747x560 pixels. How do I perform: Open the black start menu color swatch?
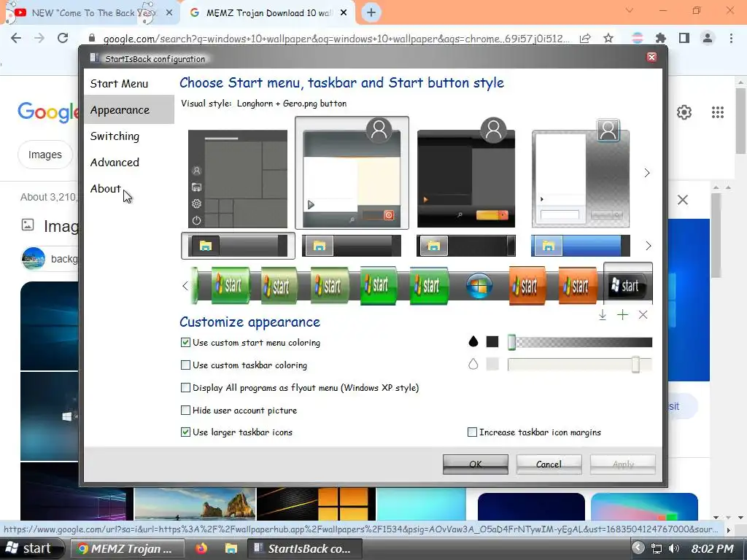click(492, 341)
